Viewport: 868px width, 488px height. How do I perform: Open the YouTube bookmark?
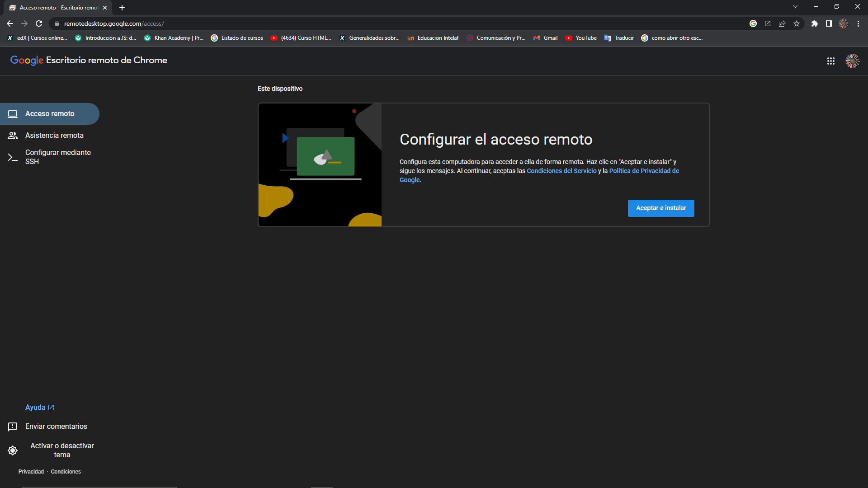coord(581,38)
